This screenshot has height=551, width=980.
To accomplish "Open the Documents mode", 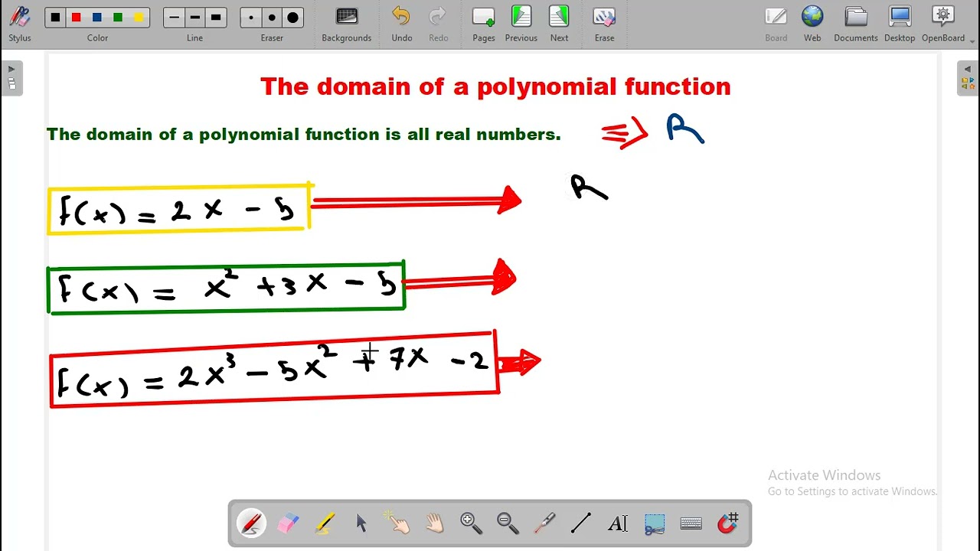I will coord(855,24).
